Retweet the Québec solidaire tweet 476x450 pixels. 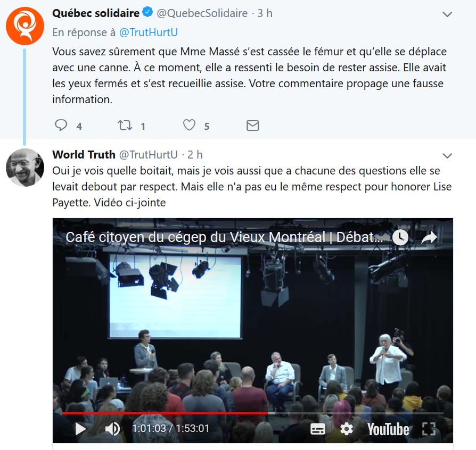click(125, 125)
